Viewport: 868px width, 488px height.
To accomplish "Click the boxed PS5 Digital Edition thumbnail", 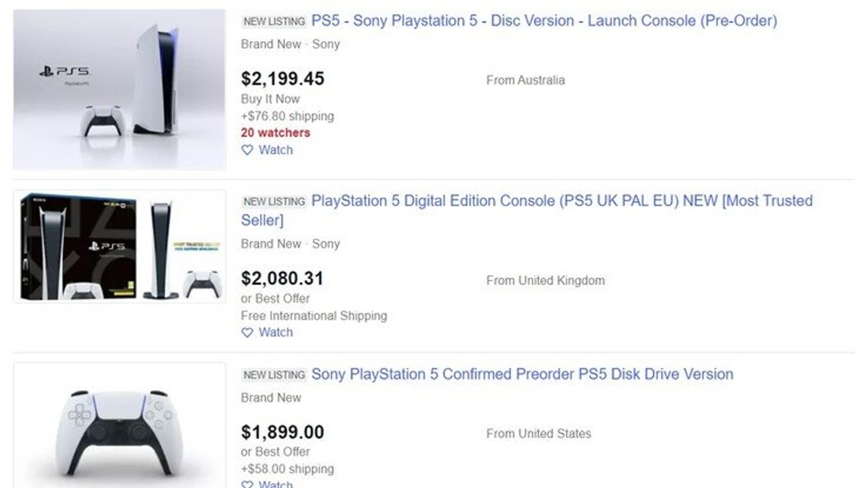I will [x=119, y=246].
